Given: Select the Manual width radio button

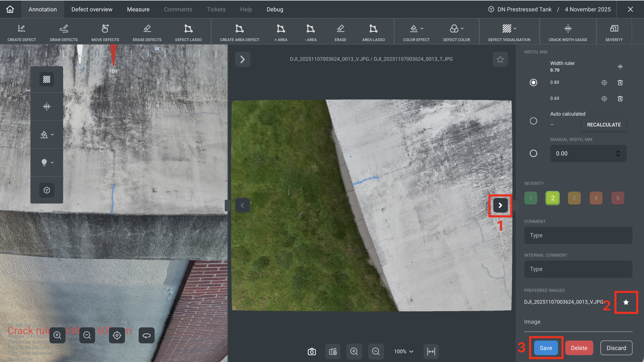Looking at the screenshot, I should pyautogui.click(x=533, y=153).
